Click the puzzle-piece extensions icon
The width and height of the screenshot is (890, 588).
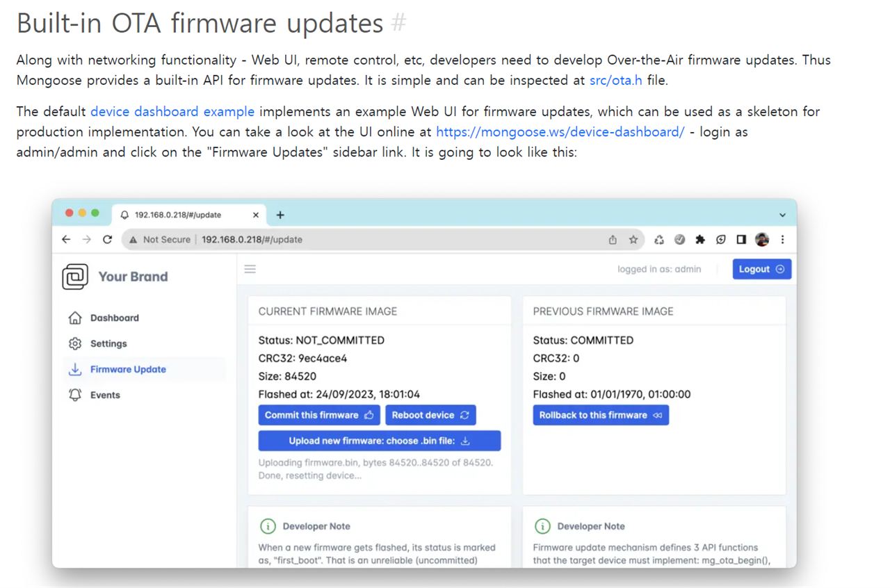(700, 239)
